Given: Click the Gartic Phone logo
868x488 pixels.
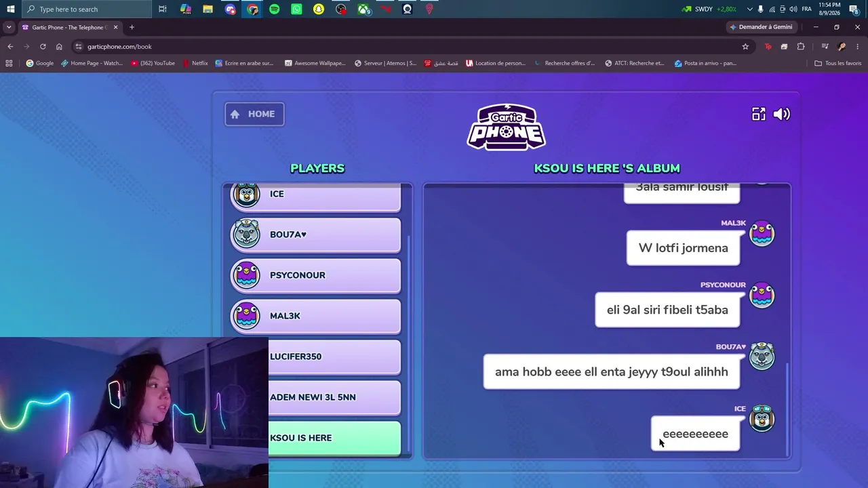Looking at the screenshot, I should [506, 127].
